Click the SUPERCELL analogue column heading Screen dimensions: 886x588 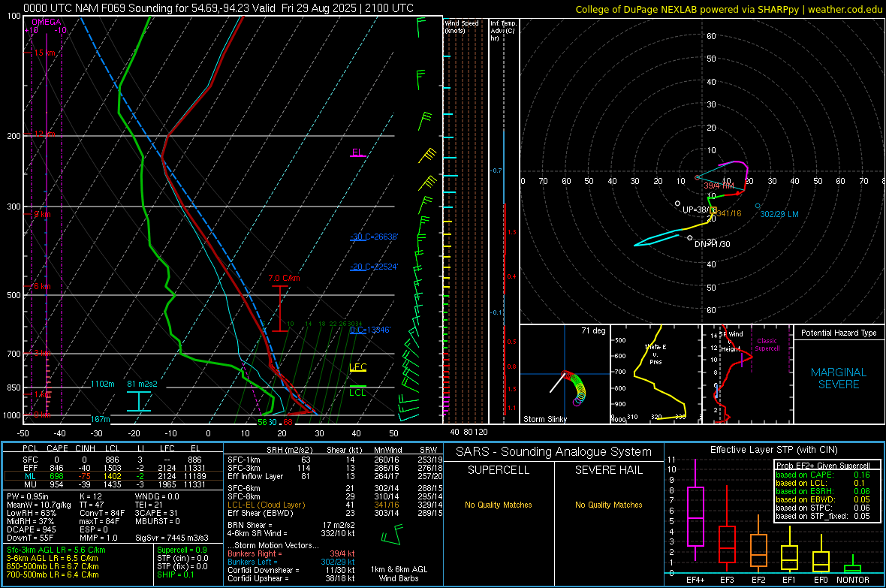499,470
